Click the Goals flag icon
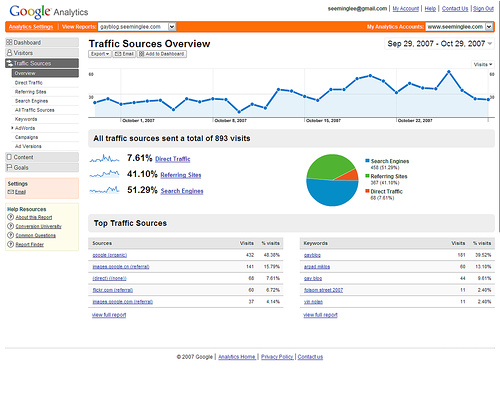Screen dimensions: 500x395 9,167
